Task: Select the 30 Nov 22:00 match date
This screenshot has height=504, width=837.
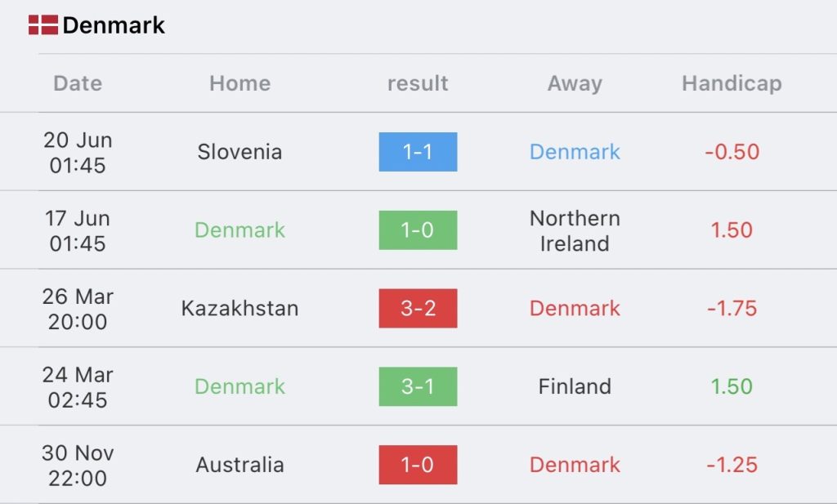Action: [x=78, y=465]
